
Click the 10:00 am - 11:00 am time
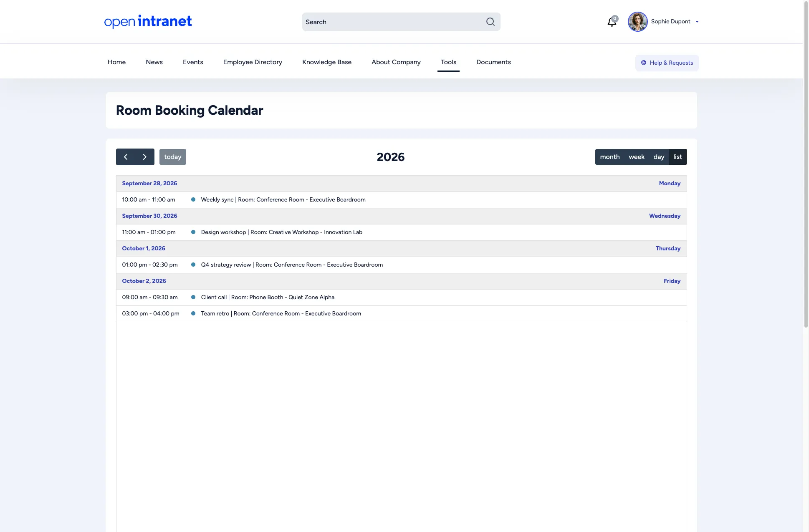149,200
